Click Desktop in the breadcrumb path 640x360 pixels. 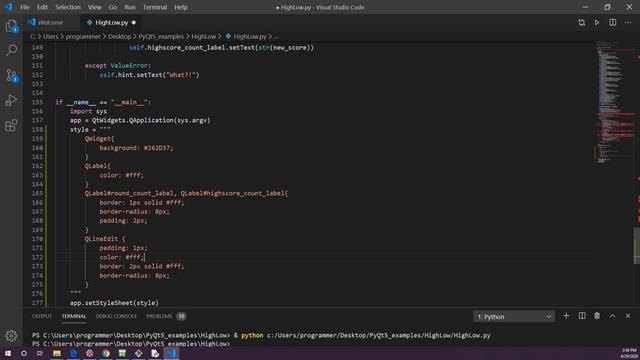[x=119, y=36]
